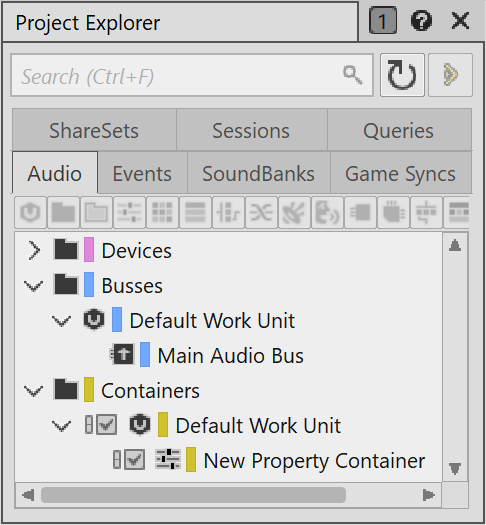The width and height of the screenshot is (486, 525).
Task: Switch to the Events tab
Action: pos(142,173)
